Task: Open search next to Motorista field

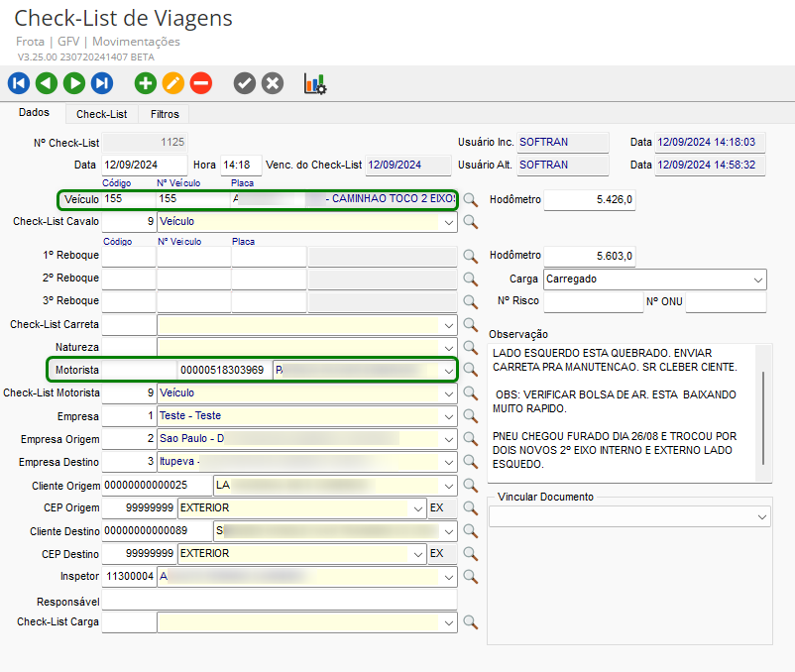Action: [x=471, y=370]
